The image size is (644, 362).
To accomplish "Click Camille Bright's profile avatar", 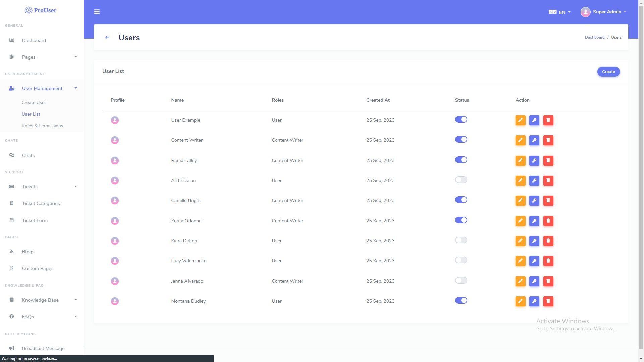I will (115, 201).
